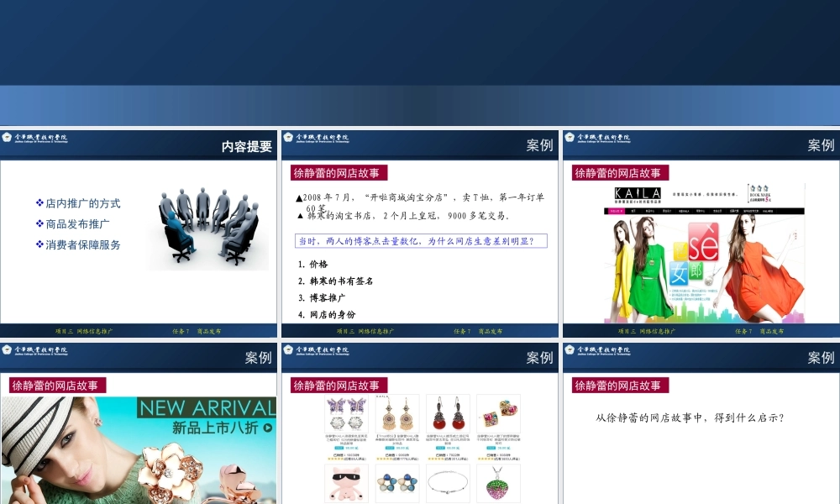Click the pink 5元 price badge

[768, 198]
